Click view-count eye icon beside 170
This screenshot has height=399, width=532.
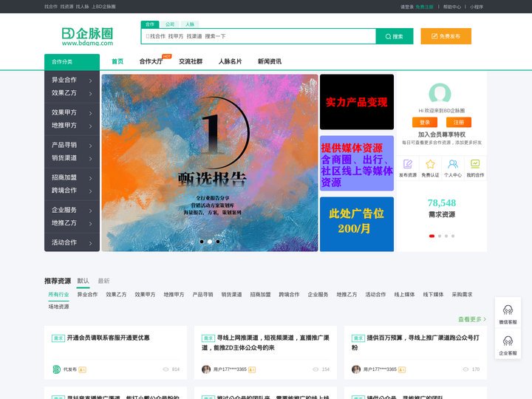[x=465, y=369]
